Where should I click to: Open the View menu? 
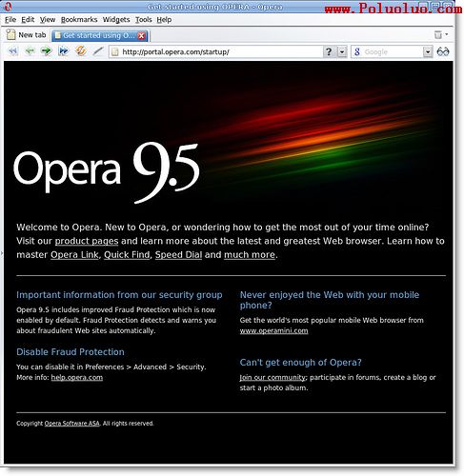pyautogui.click(x=48, y=20)
